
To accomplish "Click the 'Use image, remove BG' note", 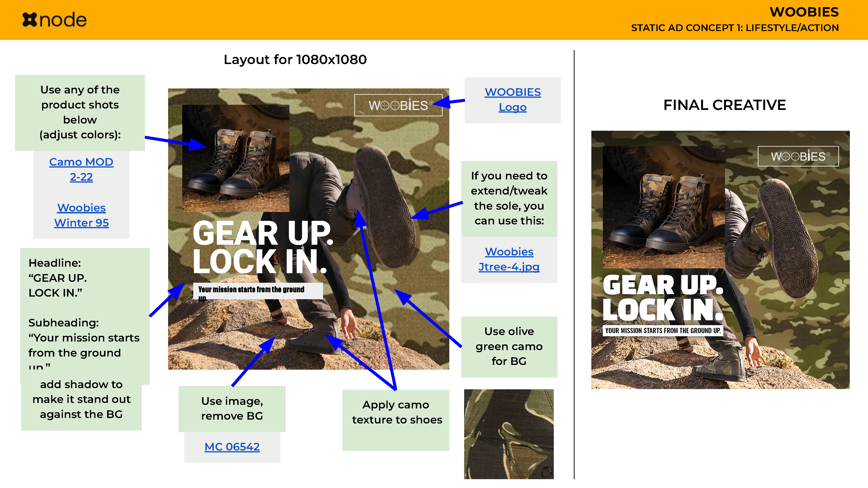I will tap(232, 409).
